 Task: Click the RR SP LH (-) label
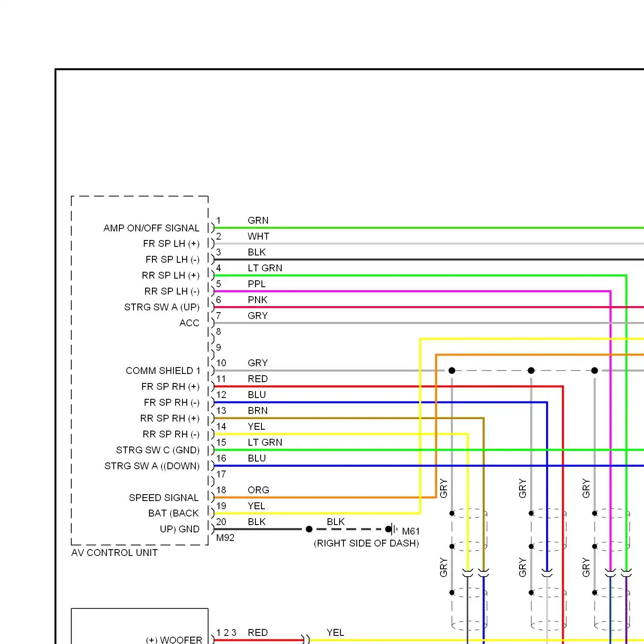point(172,292)
